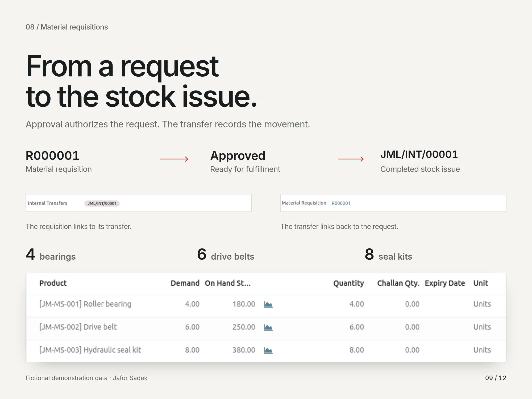Click the Expiry Date column header
Screen dimensions: 532x399
(x=445, y=283)
